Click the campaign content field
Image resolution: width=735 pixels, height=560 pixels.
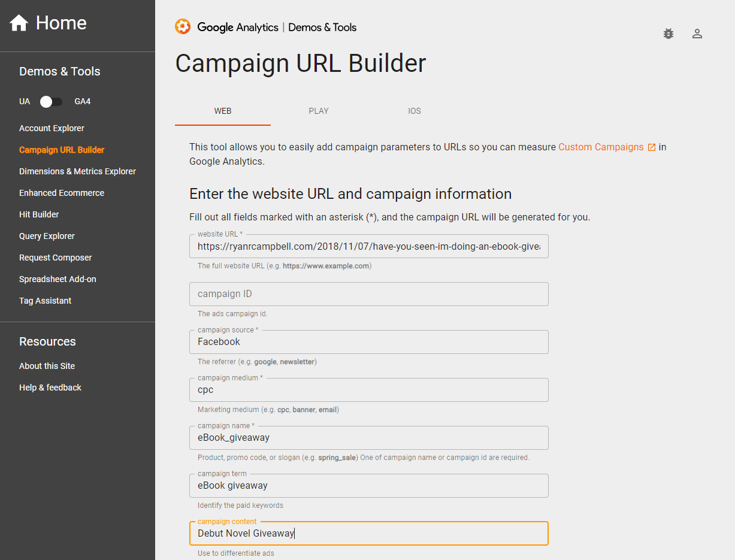pos(369,534)
